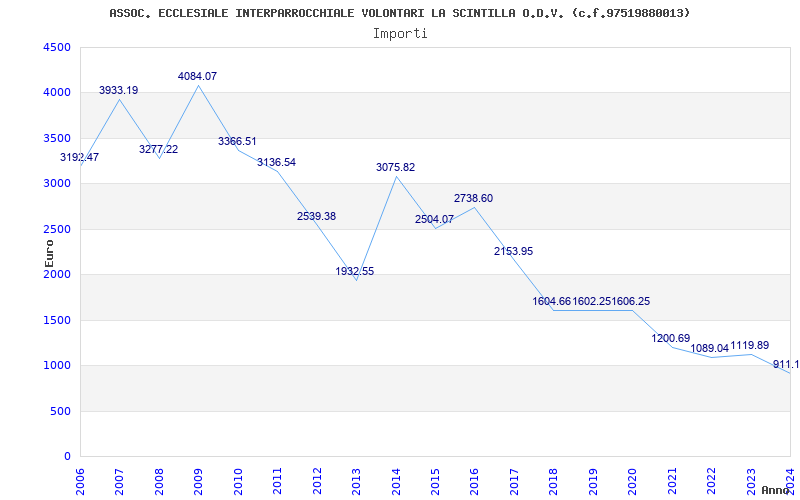Select the 1089.04 value label
The image size is (800, 500).
(710, 349)
